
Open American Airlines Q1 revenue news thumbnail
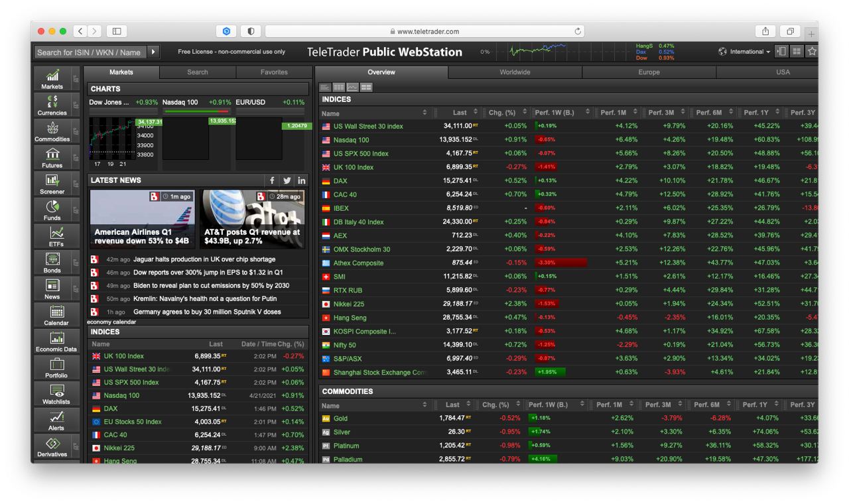coord(143,219)
